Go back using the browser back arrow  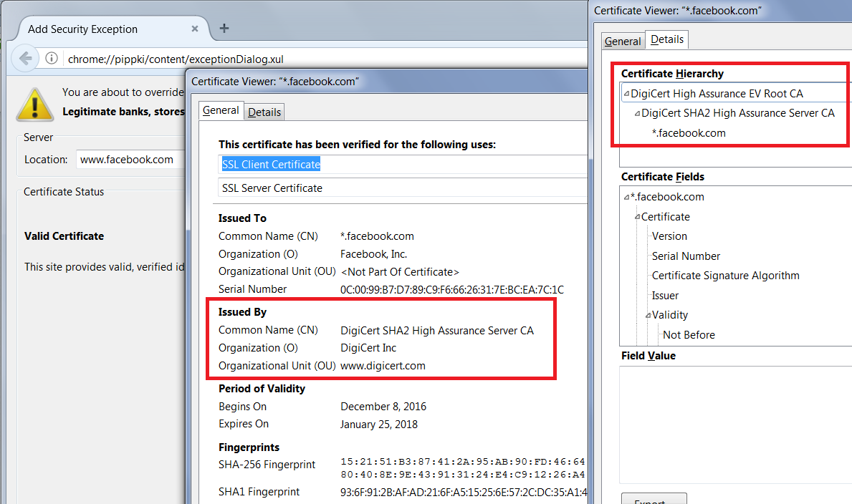click(26, 58)
